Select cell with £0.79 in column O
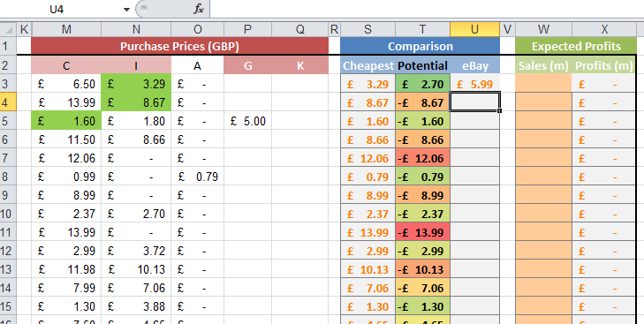644x324 pixels. coord(198,177)
